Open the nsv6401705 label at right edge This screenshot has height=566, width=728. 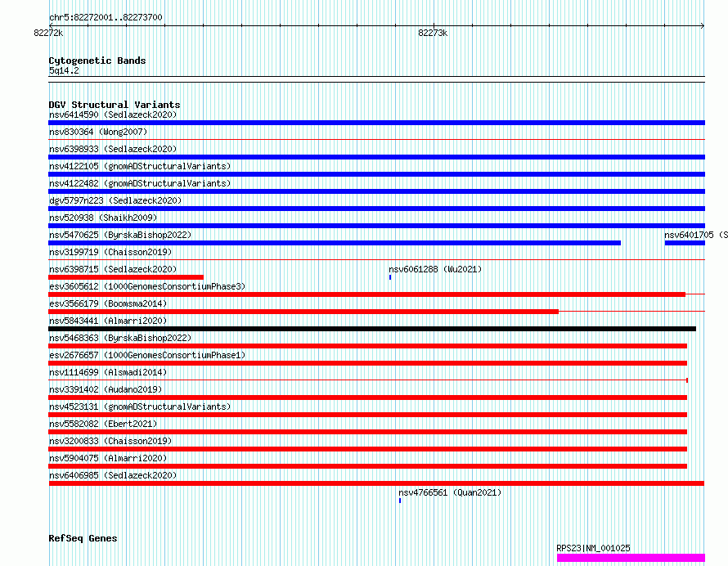pos(696,235)
